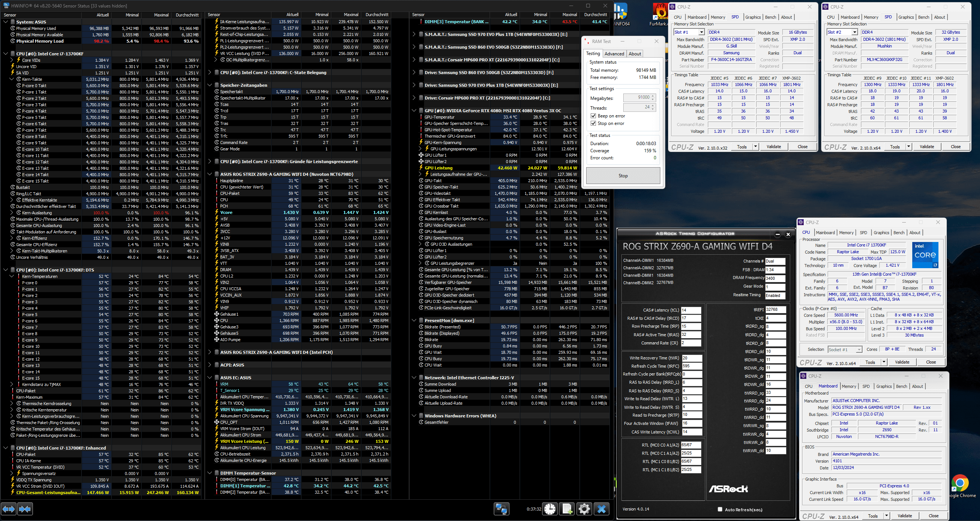Click Close button in CPU-Z processor window

[x=931, y=362]
